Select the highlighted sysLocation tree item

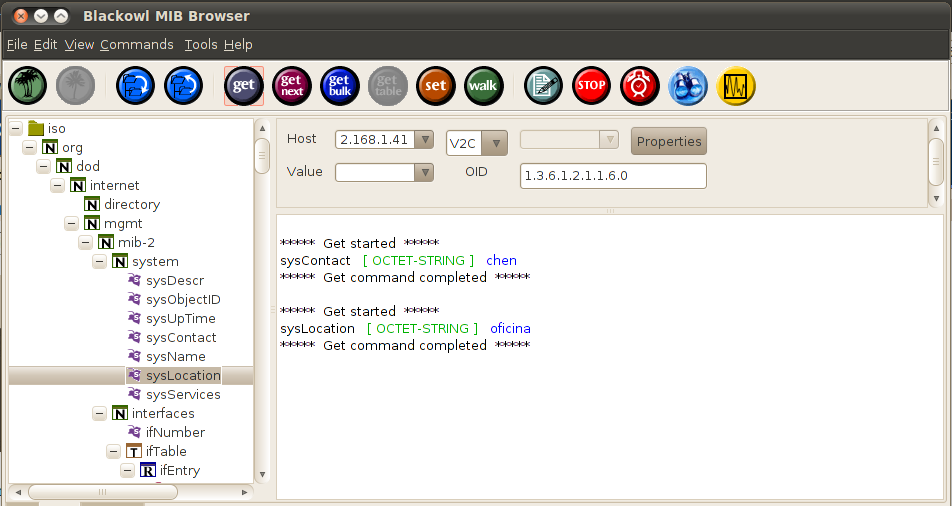pos(183,375)
